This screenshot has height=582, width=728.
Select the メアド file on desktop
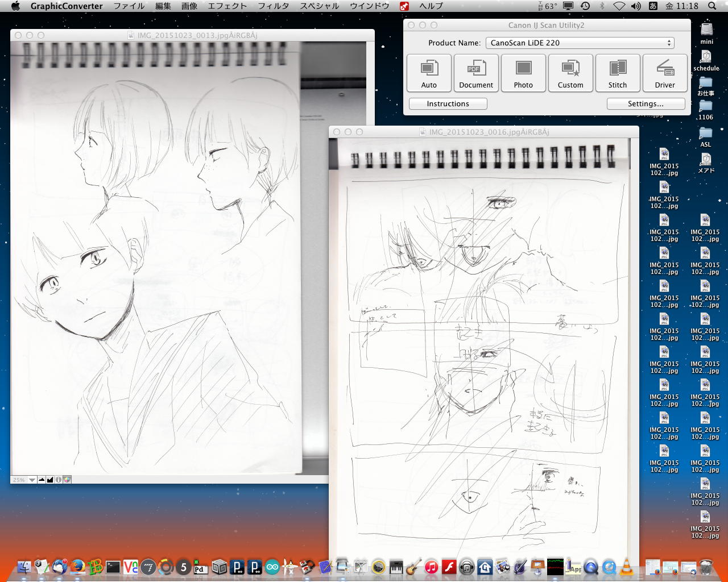tap(706, 163)
